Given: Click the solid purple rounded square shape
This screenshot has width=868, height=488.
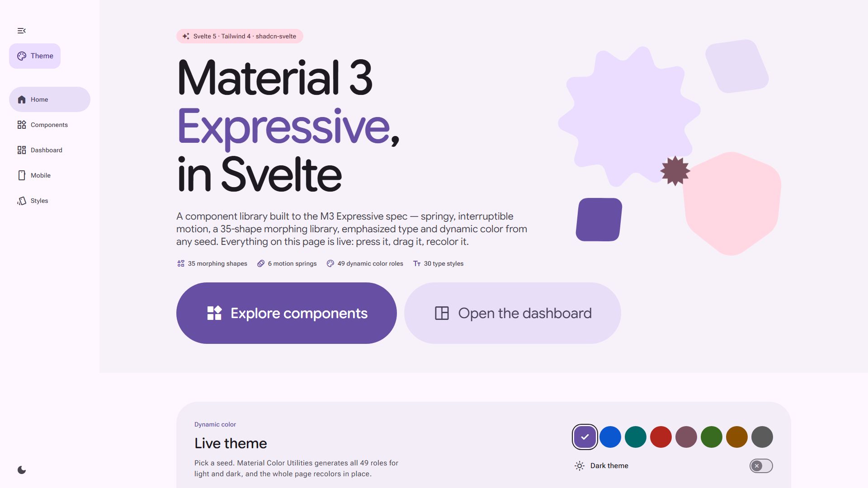Looking at the screenshot, I should [x=599, y=220].
